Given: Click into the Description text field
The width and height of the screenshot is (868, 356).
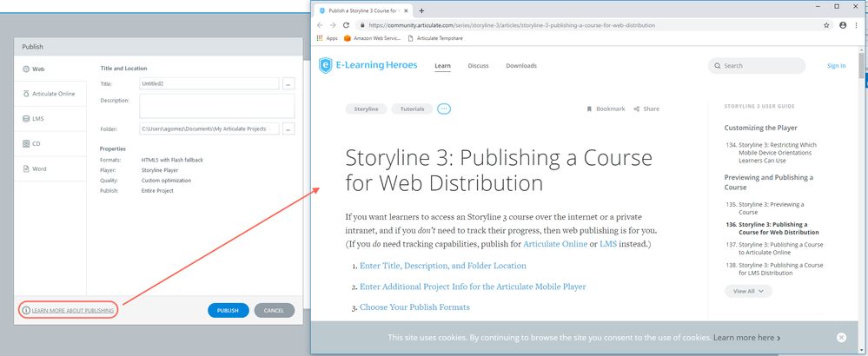Looking at the screenshot, I should point(216,106).
